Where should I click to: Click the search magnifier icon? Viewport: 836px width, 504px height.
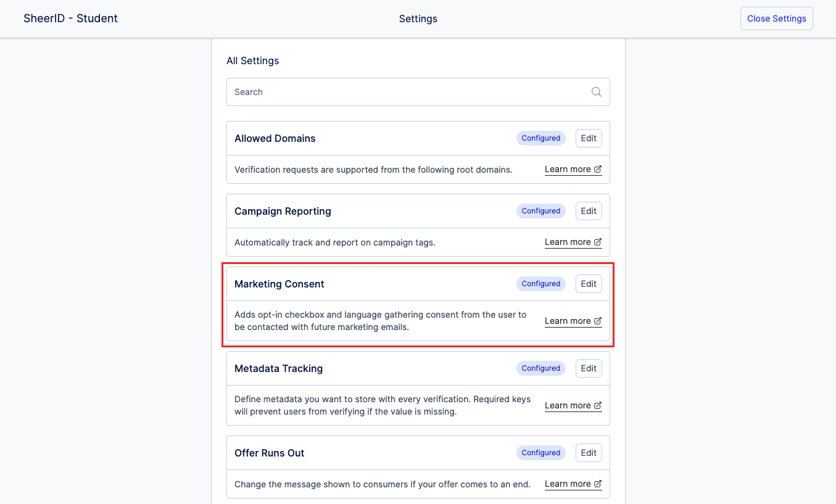point(596,92)
